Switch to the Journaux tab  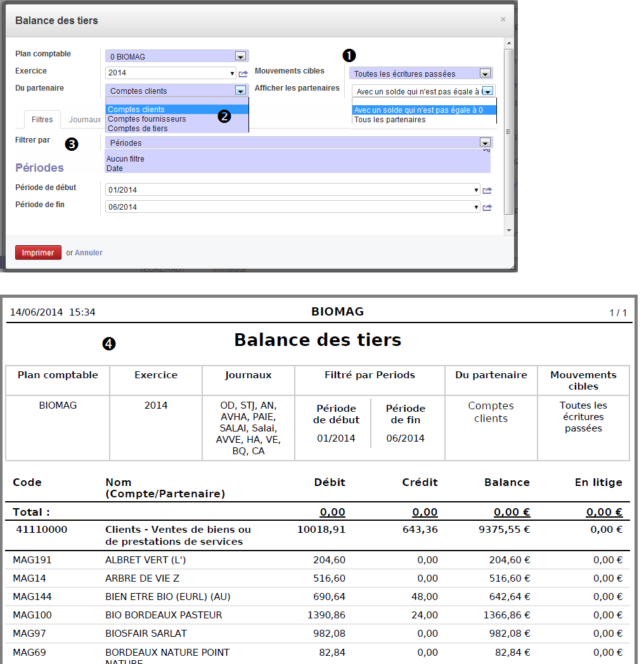85,119
